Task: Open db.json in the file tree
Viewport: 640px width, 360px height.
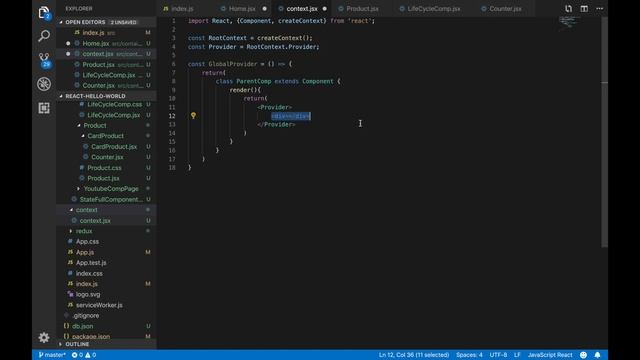Action: pos(106,326)
